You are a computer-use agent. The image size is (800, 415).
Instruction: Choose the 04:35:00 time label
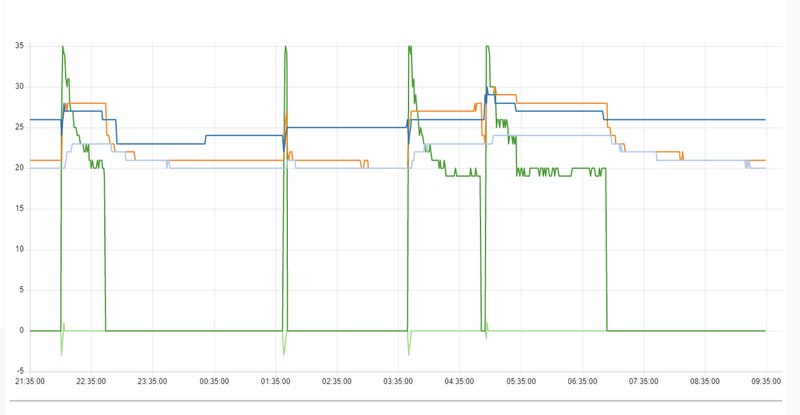459,381
